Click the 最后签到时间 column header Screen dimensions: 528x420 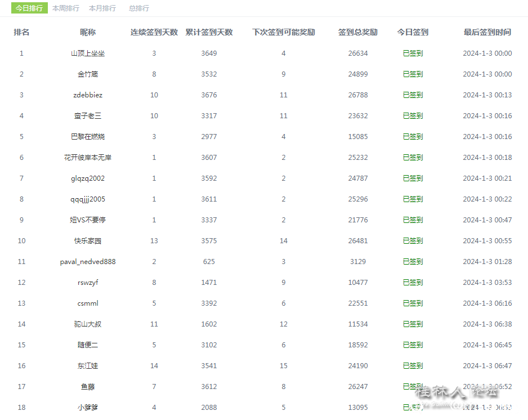489,32
